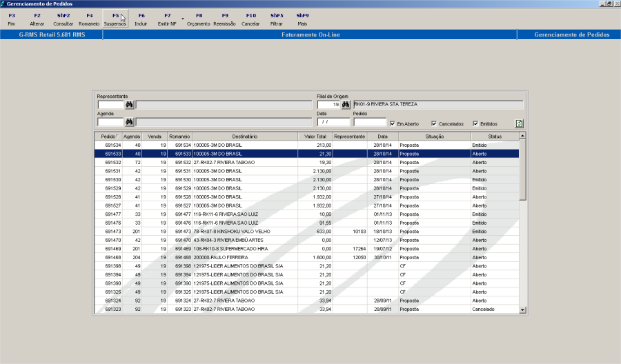
Task: Select order 691470 Riviera Embú Artes
Action: pos(306,240)
